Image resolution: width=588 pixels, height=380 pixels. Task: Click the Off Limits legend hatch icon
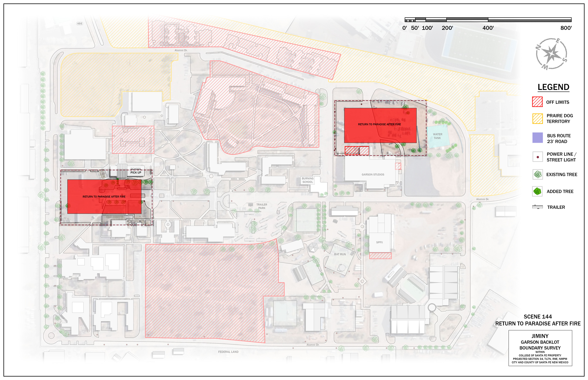pyautogui.click(x=537, y=102)
